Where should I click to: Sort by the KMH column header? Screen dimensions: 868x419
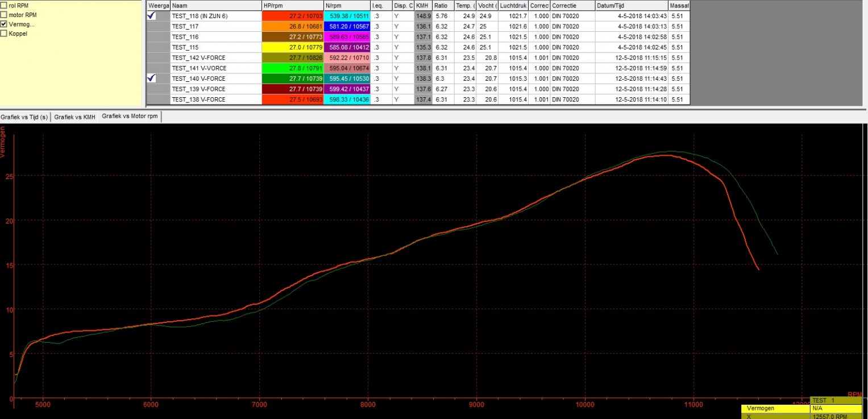[x=423, y=5]
